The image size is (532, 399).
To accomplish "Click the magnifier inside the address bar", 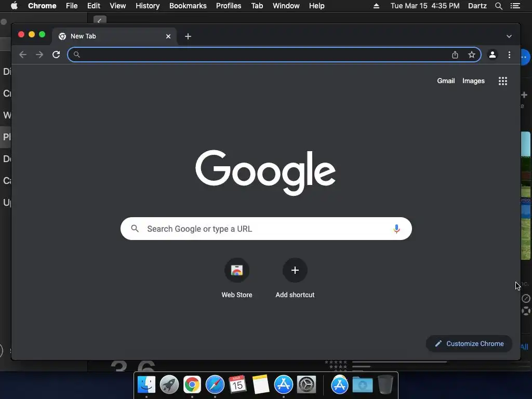I will pyautogui.click(x=77, y=55).
